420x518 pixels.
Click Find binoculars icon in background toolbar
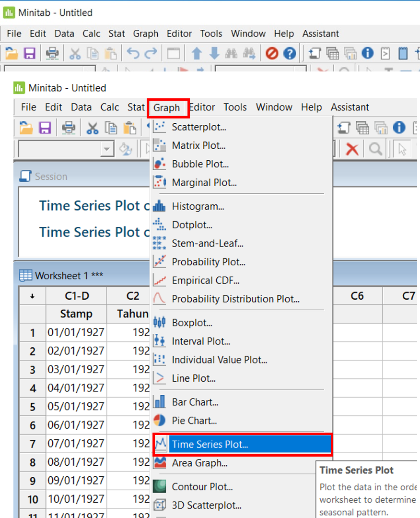click(232, 53)
